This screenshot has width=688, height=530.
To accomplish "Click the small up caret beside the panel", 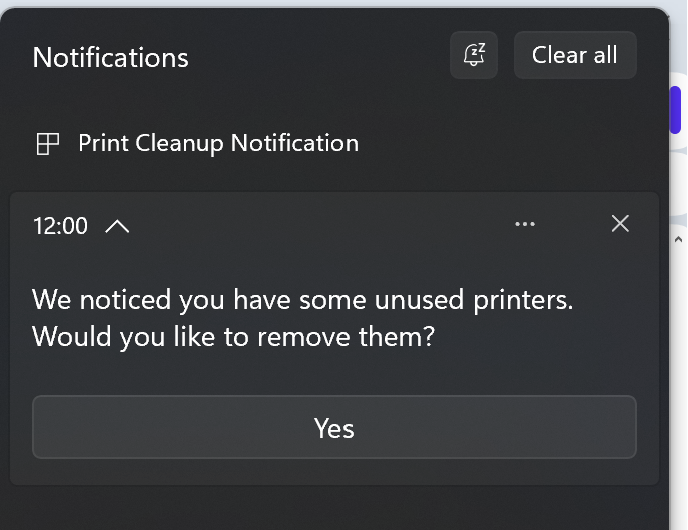I will [678, 240].
